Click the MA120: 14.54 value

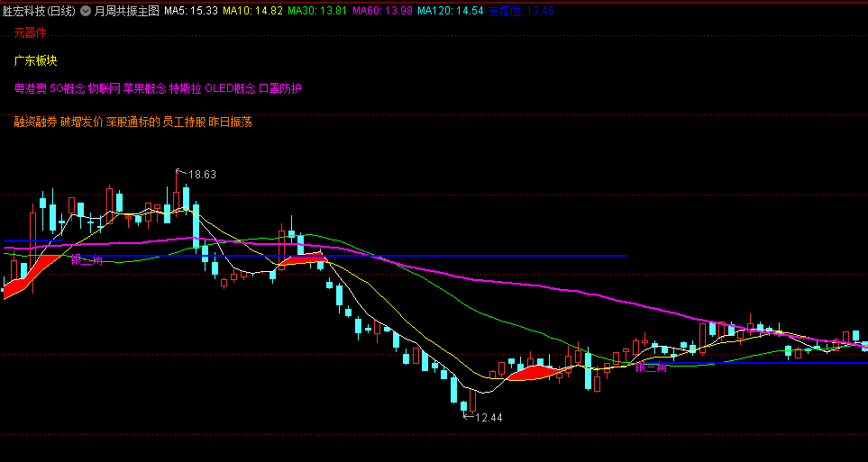[x=451, y=11]
